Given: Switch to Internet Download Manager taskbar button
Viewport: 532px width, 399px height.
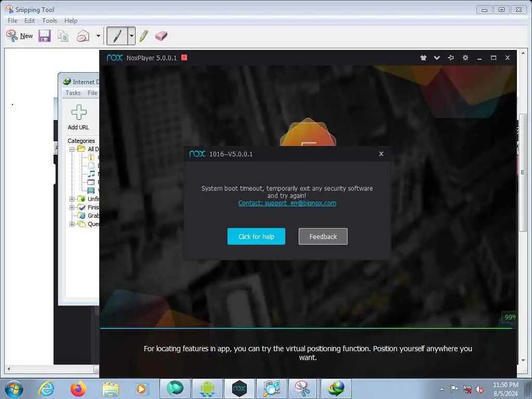Looking at the screenshot, I should point(336,389).
